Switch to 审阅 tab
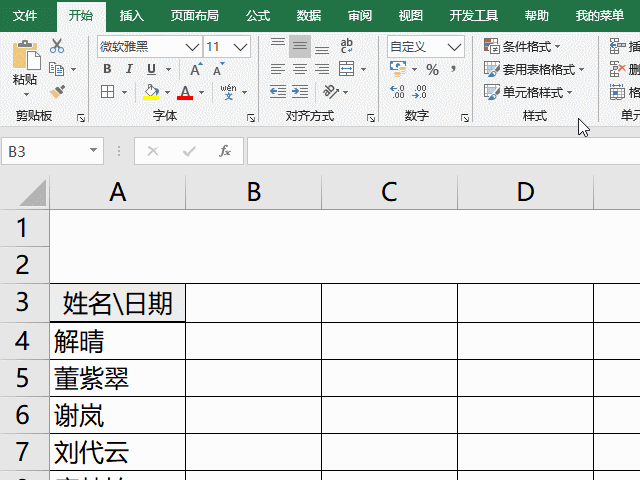Screen dimensions: 640x480 (360, 16)
